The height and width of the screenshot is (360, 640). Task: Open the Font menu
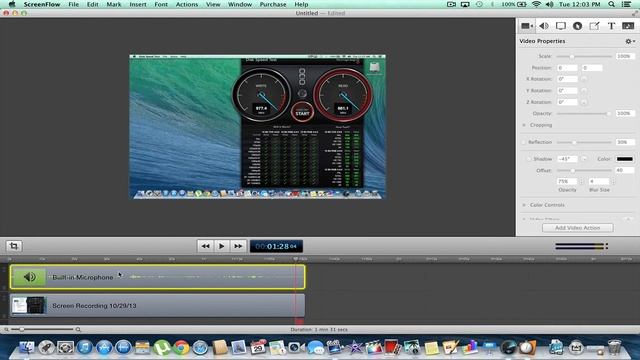161,4
